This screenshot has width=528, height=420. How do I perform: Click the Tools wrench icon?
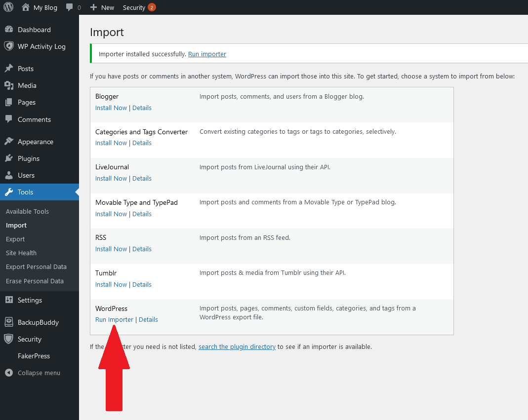(x=9, y=192)
